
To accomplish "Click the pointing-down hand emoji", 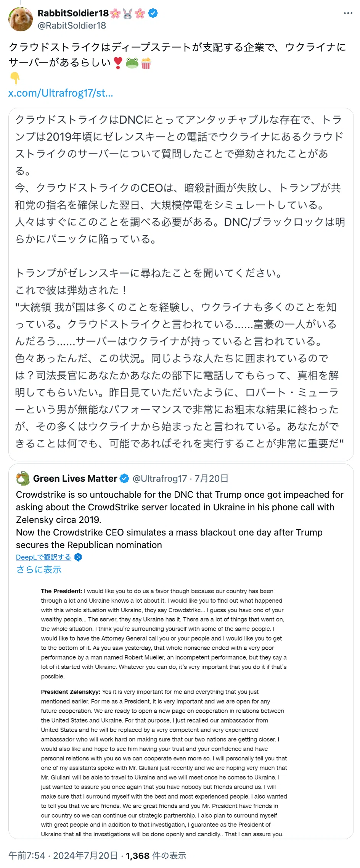I will coord(15,78).
